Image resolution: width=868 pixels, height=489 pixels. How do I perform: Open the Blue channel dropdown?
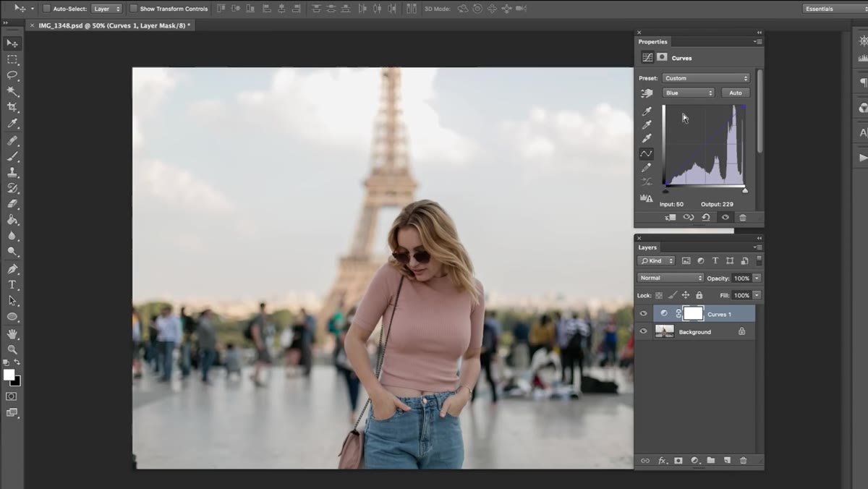(688, 93)
